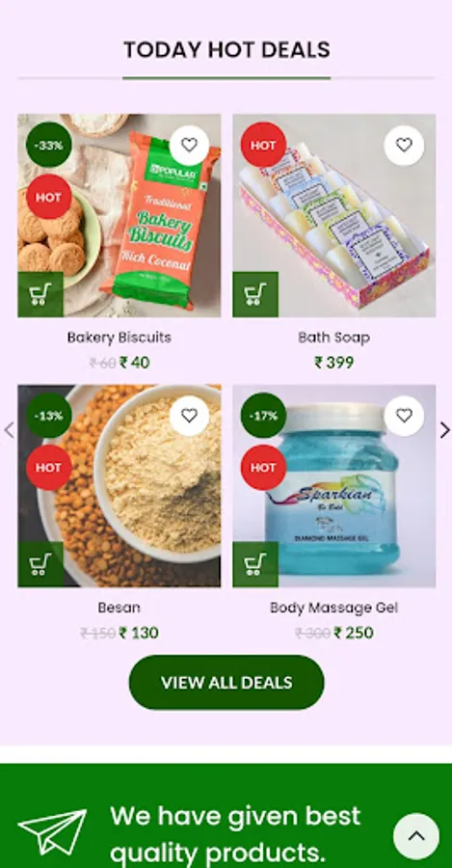Image resolution: width=452 pixels, height=868 pixels.
Task: Click the paper plane icon
Action: (53, 831)
